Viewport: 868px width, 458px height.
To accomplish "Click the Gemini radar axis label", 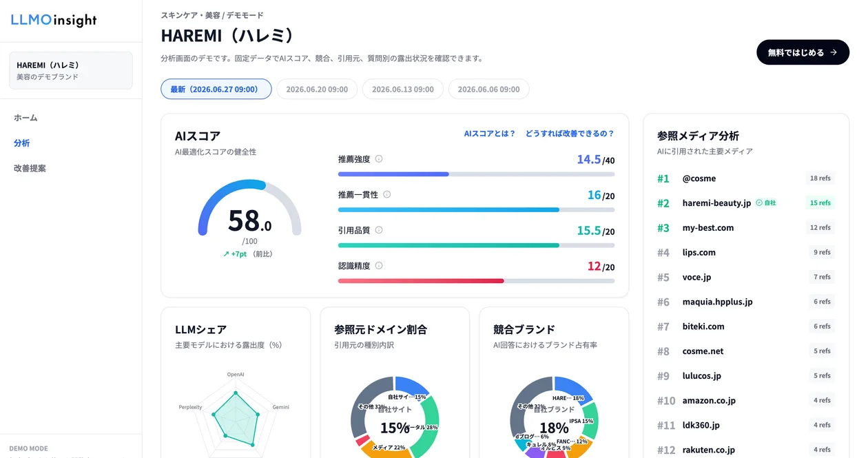I will pyautogui.click(x=280, y=407).
